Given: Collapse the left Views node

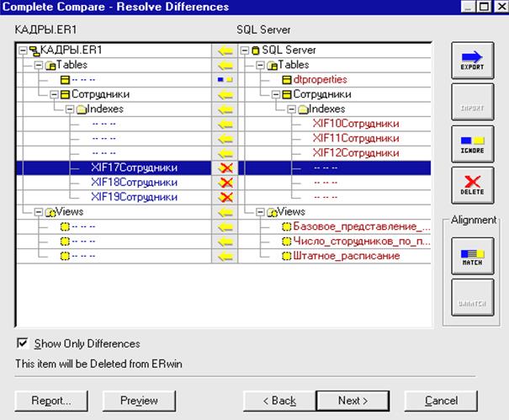Looking at the screenshot, I should 39,212.
